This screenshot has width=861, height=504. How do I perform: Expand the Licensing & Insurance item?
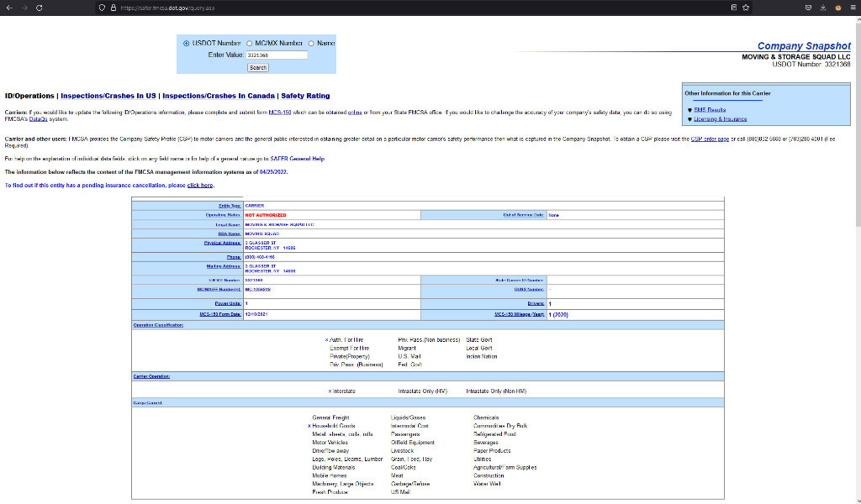[x=721, y=119]
